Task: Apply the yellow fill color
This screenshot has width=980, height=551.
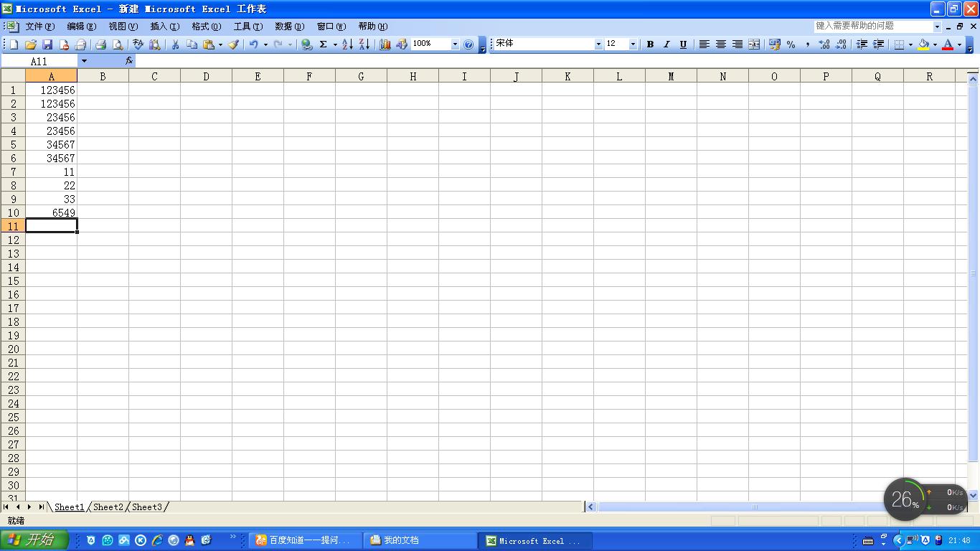Action: point(923,44)
